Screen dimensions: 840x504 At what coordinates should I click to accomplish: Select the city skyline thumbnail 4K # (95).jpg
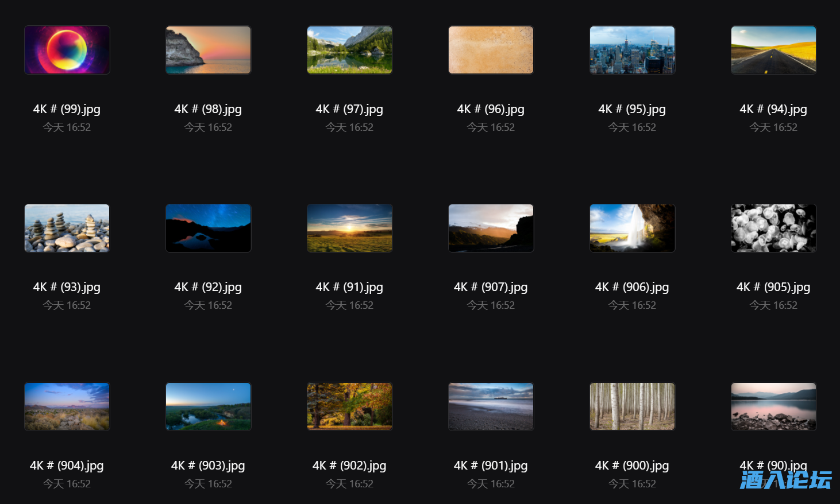[x=632, y=50]
